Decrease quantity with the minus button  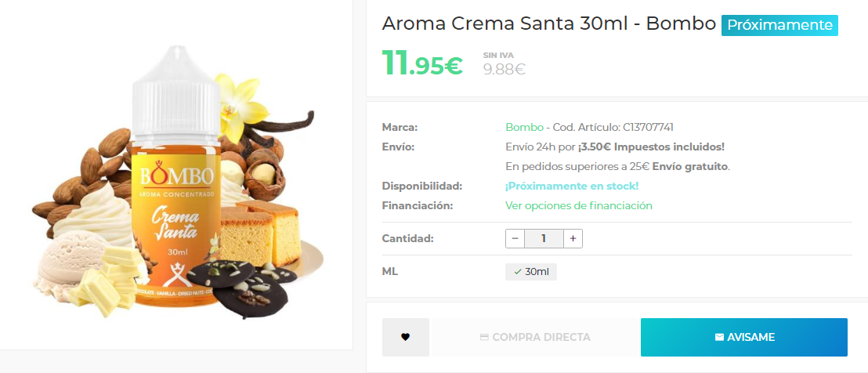click(x=515, y=238)
